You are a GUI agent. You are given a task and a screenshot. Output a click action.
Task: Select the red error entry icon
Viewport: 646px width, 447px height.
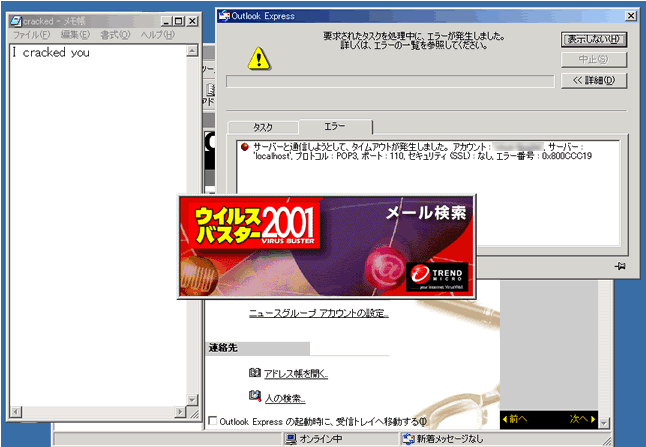245,147
